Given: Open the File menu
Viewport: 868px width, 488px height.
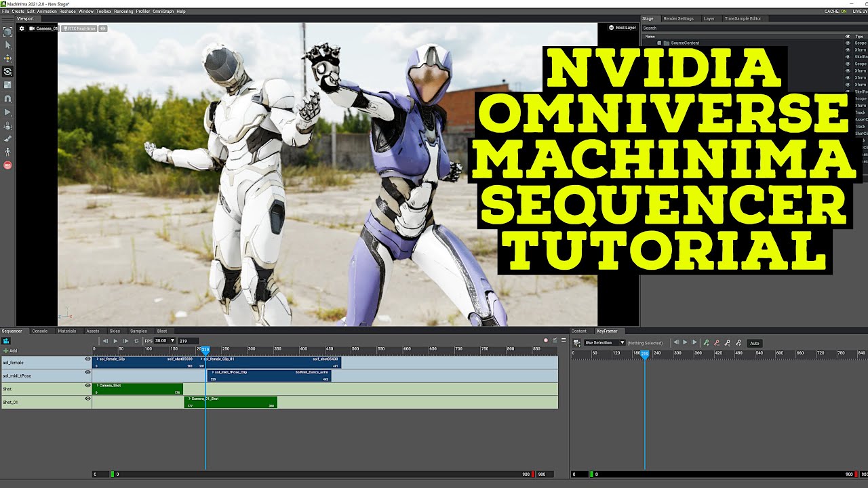Looking at the screenshot, I should click(5, 12).
